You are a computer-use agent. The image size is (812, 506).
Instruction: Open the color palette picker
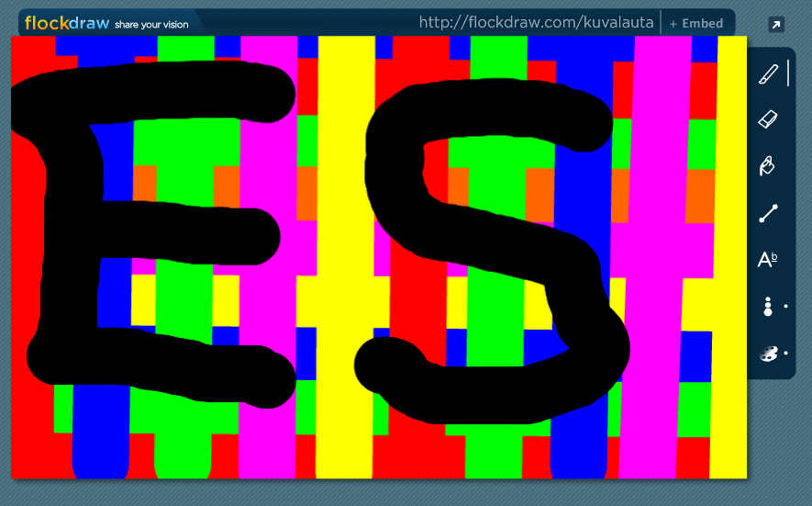tap(768, 354)
